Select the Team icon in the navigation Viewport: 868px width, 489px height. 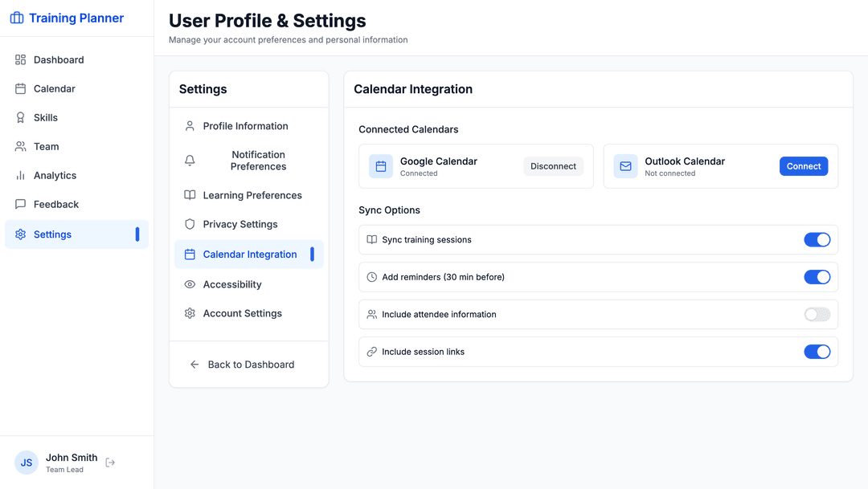pyautogui.click(x=19, y=146)
